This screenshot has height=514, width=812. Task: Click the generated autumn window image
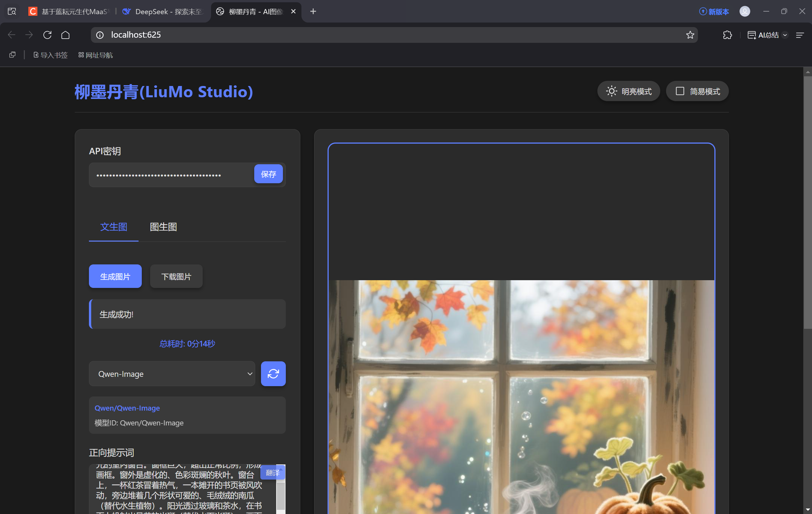coord(521,397)
